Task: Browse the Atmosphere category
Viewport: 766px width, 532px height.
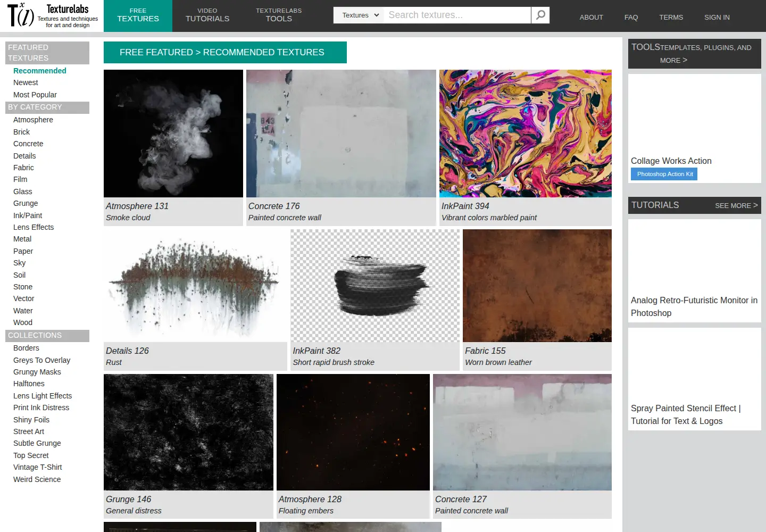Action: tap(33, 120)
